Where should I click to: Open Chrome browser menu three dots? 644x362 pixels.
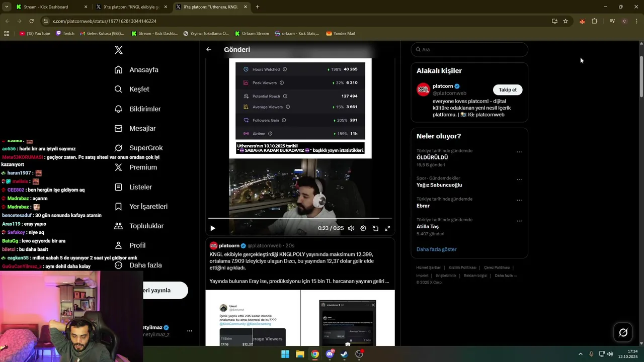point(637,21)
